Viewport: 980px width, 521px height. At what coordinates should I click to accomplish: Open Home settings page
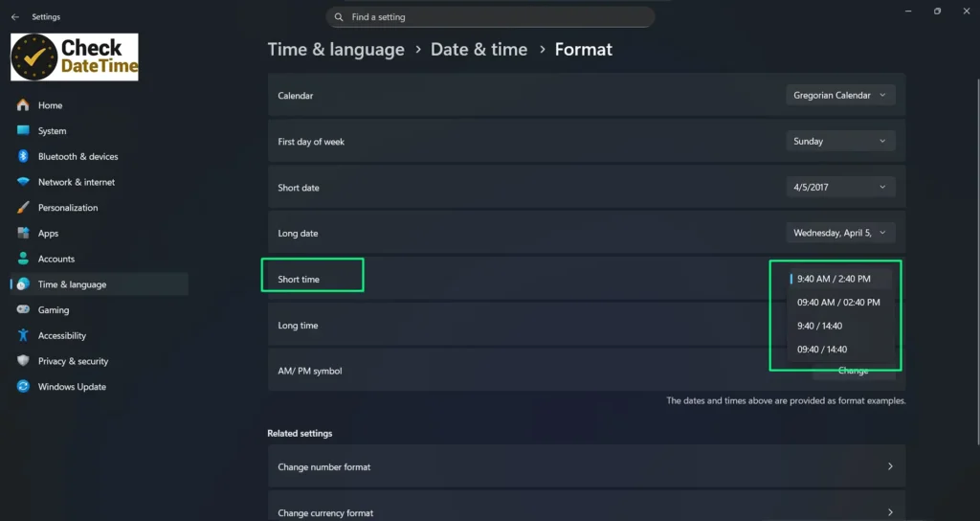pyautogui.click(x=100, y=105)
